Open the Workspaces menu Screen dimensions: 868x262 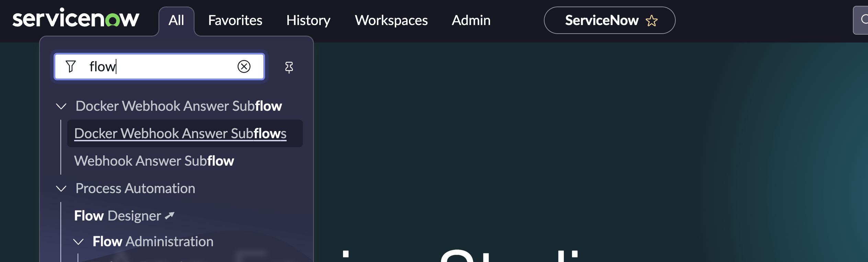391,21
